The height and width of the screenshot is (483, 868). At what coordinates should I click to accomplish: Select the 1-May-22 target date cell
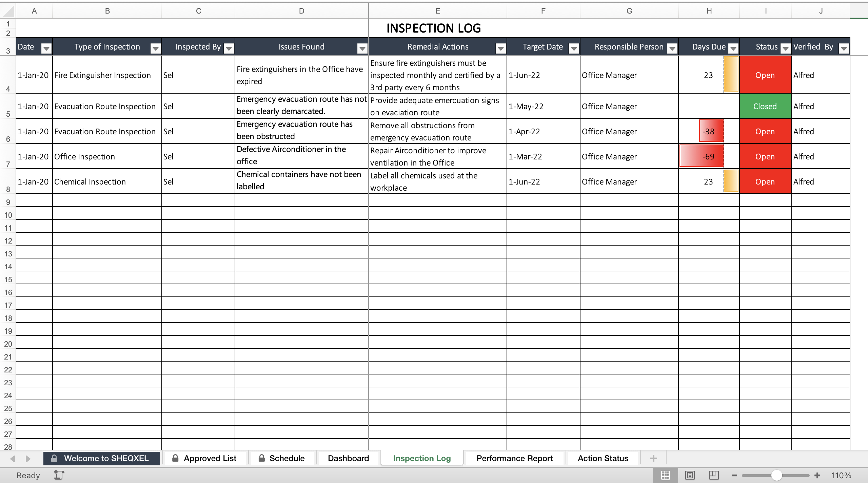pyautogui.click(x=543, y=106)
